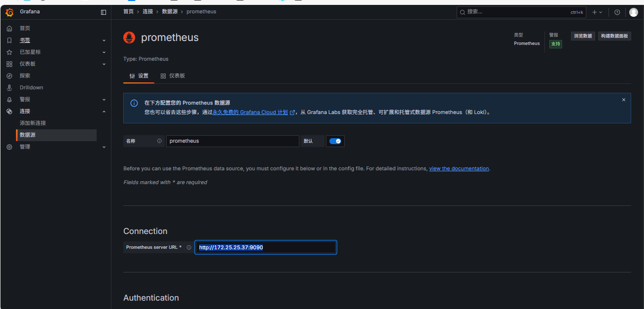Image resolution: width=644 pixels, height=309 pixels.
Task: Expand the 警报 section chevron
Action: (104, 99)
